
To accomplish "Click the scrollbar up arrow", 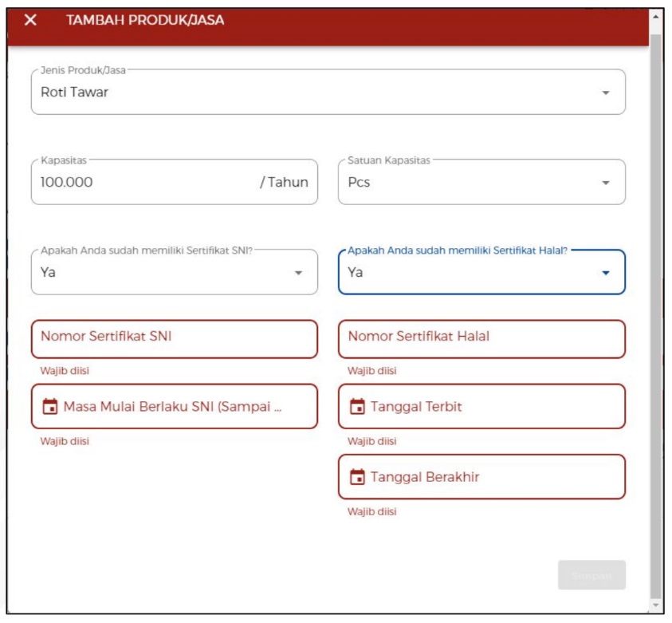I will pos(656,15).
